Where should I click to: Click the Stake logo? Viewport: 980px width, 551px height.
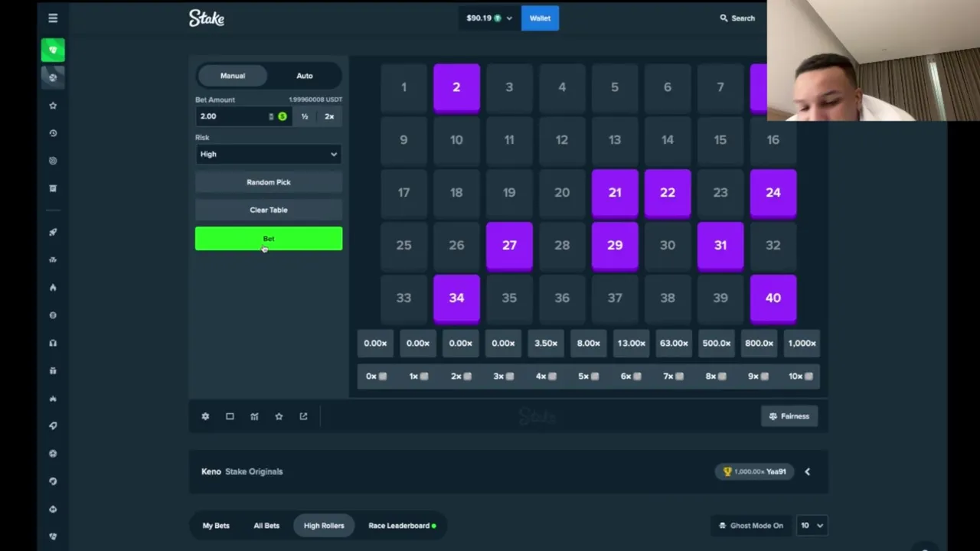207,18
